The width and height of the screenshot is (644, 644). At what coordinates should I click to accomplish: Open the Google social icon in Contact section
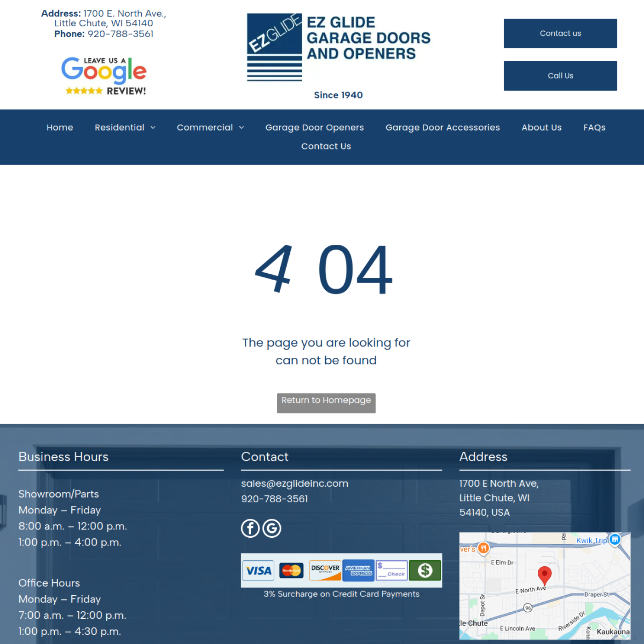click(x=272, y=528)
